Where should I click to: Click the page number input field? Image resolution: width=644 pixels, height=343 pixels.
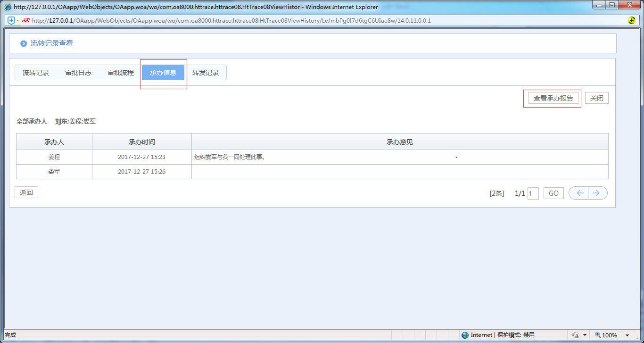pos(533,193)
